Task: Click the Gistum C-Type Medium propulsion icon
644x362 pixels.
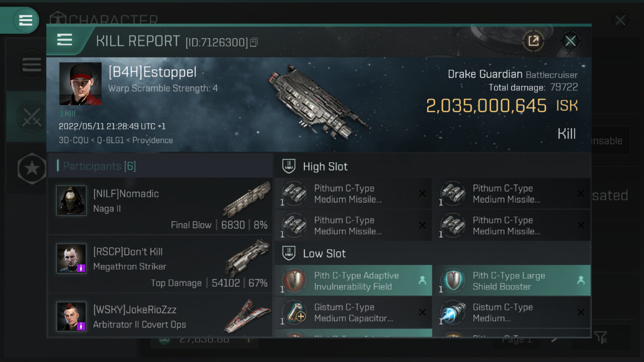Action: coord(453,312)
